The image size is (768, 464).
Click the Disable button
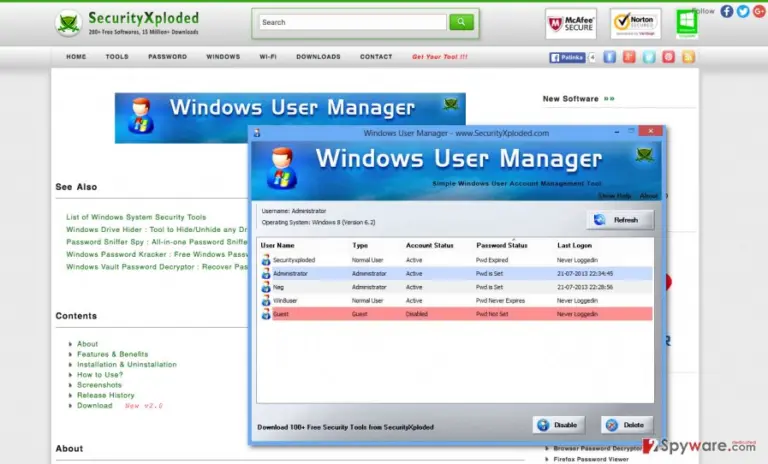coord(558,425)
